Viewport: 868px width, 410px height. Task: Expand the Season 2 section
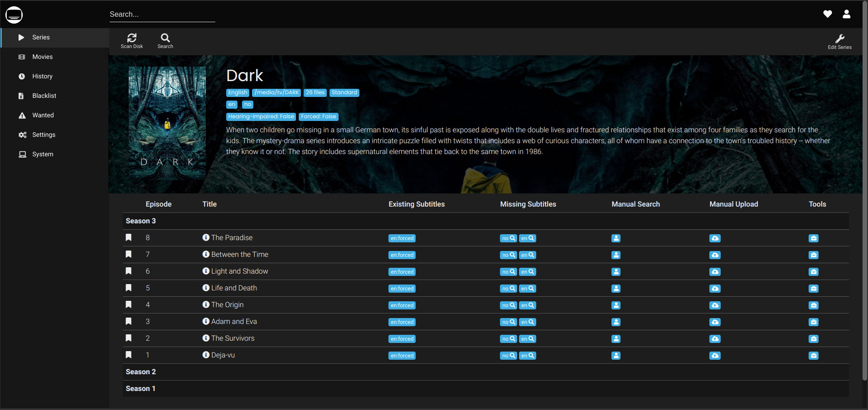[x=141, y=372]
